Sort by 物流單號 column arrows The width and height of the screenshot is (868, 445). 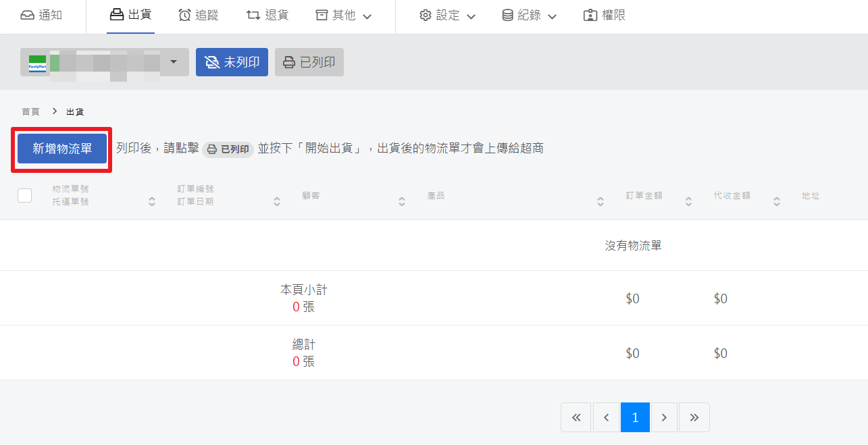[152, 201]
